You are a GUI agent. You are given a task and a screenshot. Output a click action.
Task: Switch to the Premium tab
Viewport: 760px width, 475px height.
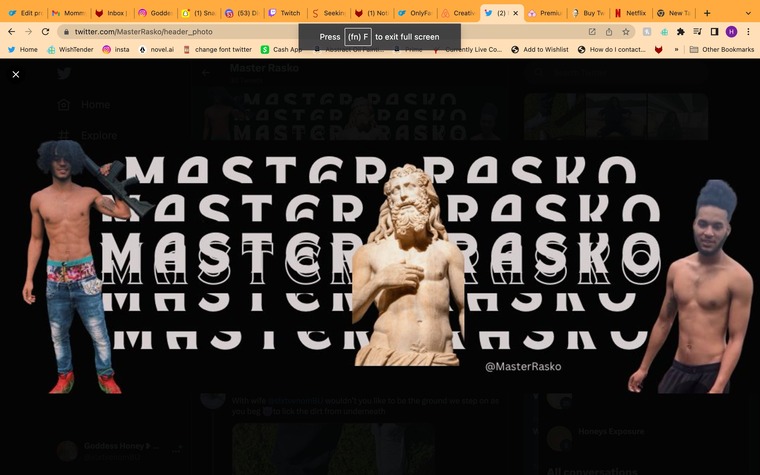pos(545,13)
